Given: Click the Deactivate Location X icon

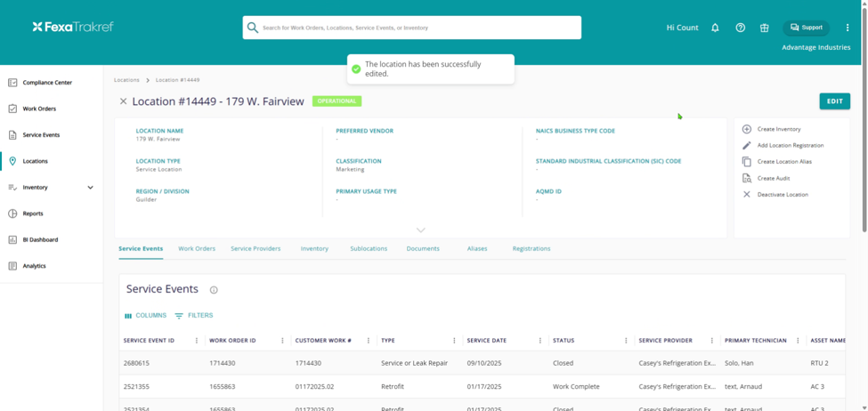Looking at the screenshot, I should 747,195.
